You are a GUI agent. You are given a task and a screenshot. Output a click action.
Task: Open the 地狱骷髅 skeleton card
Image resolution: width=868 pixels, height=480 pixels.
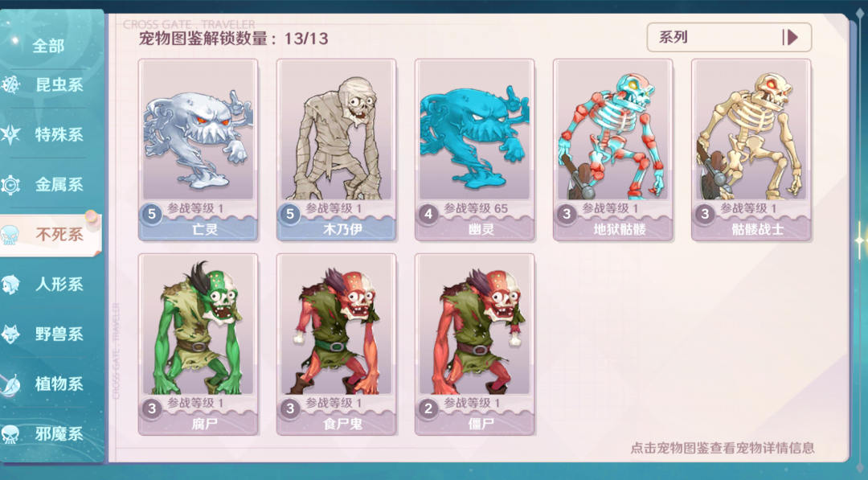coord(612,150)
